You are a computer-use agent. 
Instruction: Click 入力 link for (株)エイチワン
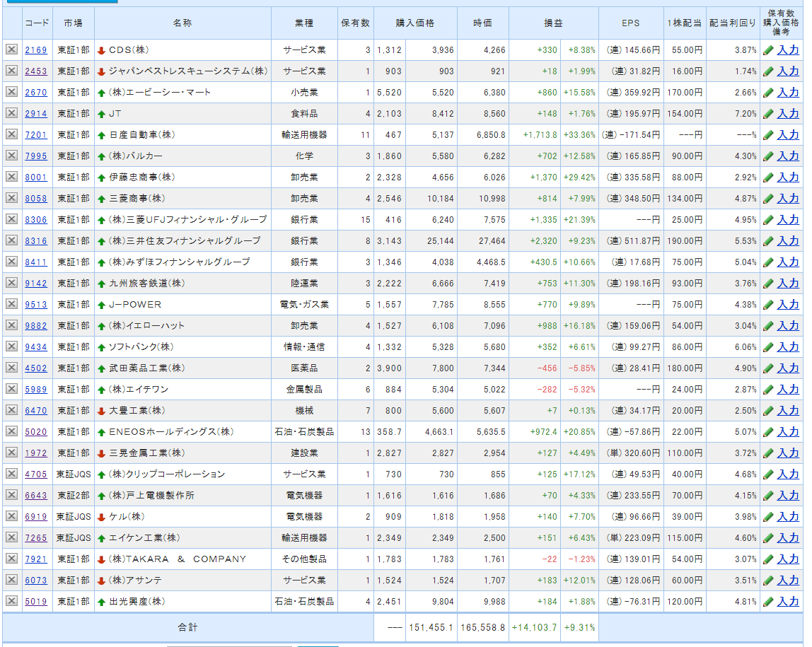pyautogui.click(x=788, y=390)
